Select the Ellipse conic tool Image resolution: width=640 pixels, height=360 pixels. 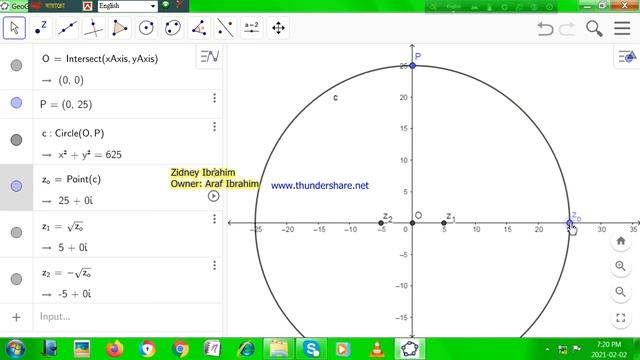point(173,28)
